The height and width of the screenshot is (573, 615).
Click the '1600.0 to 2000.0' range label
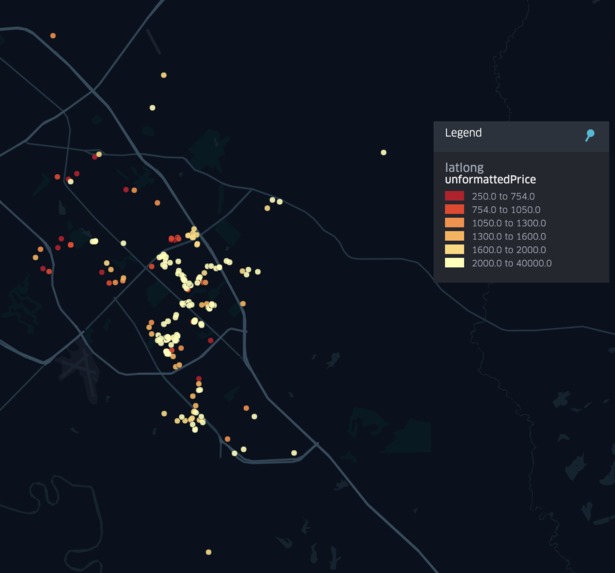(509, 250)
